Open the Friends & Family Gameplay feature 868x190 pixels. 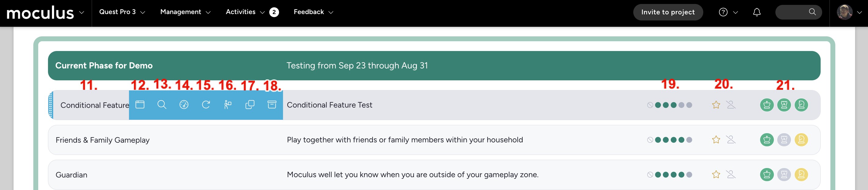tap(102, 140)
